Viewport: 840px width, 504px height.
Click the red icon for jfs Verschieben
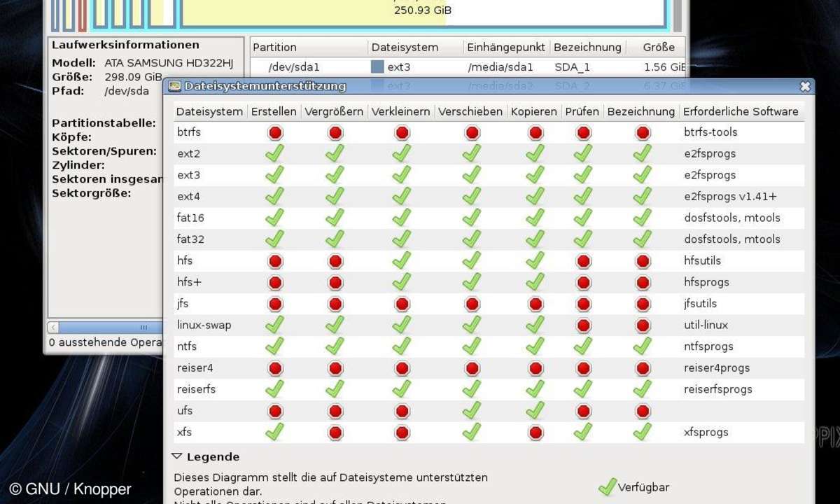pyautogui.click(x=472, y=304)
